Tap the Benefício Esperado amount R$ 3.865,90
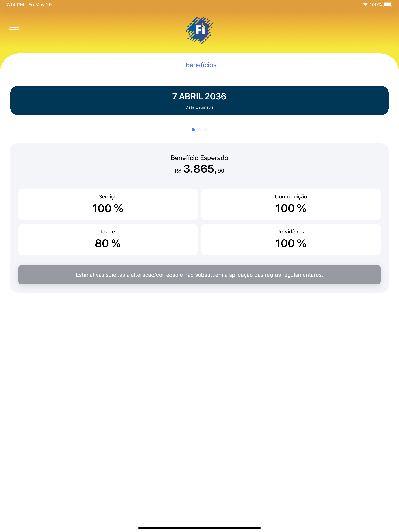The height and width of the screenshot is (532, 399). tap(199, 169)
